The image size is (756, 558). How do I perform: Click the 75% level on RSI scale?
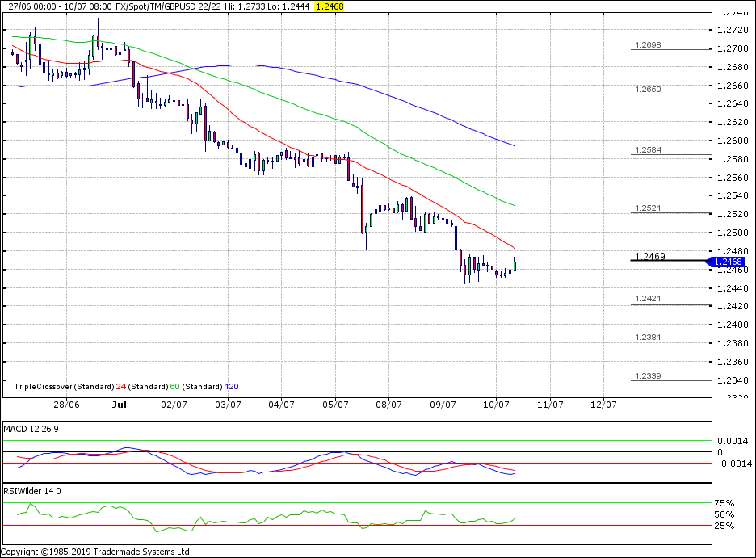[x=724, y=504]
